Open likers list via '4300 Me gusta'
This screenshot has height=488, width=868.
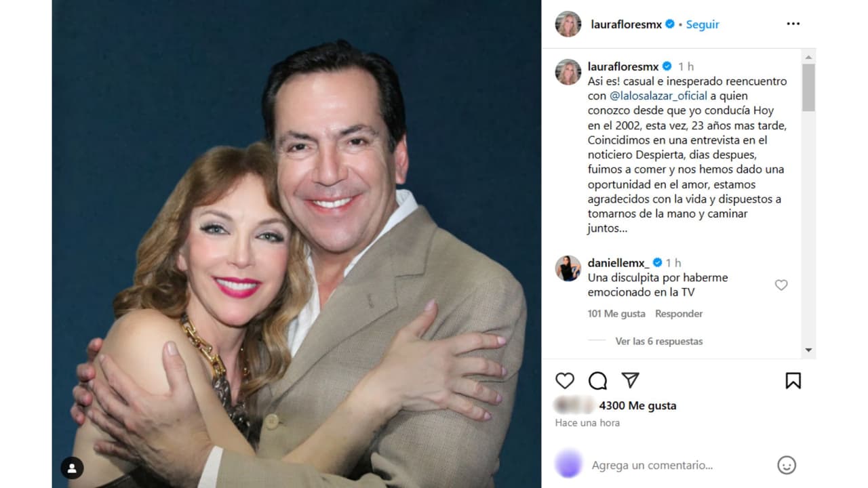[x=637, y=405]
